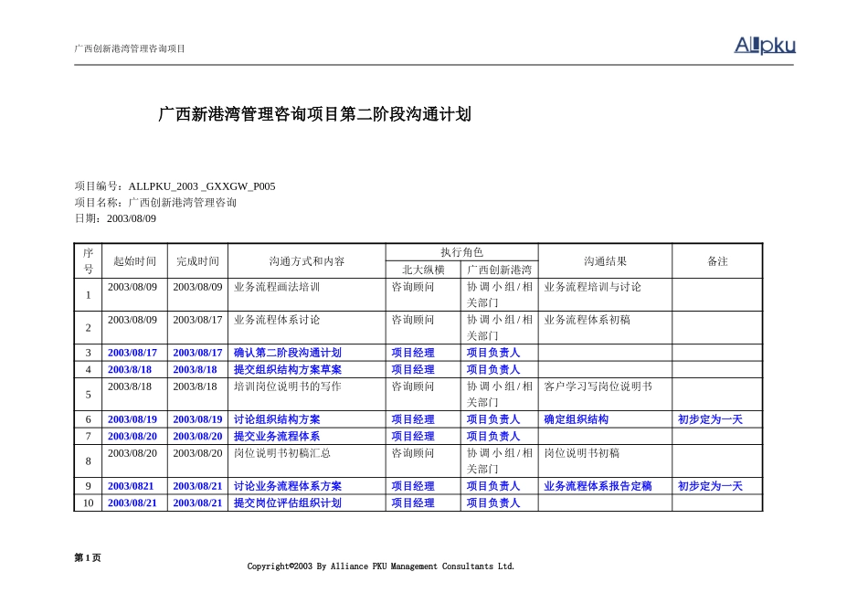Click start date 2003/08/19 in row 6
Viewport: 868px width, 614px height.
tap(132, 419)
